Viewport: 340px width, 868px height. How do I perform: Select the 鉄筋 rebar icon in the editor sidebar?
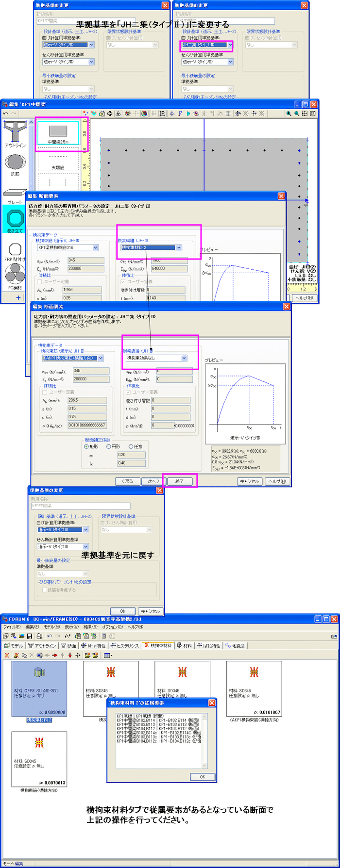click(15, 164)
